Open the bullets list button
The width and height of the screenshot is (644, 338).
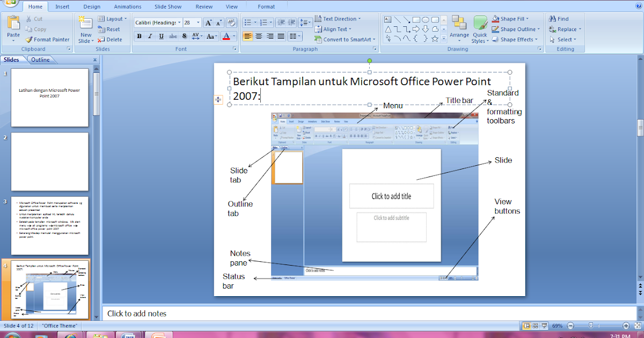tap(251, 23)
